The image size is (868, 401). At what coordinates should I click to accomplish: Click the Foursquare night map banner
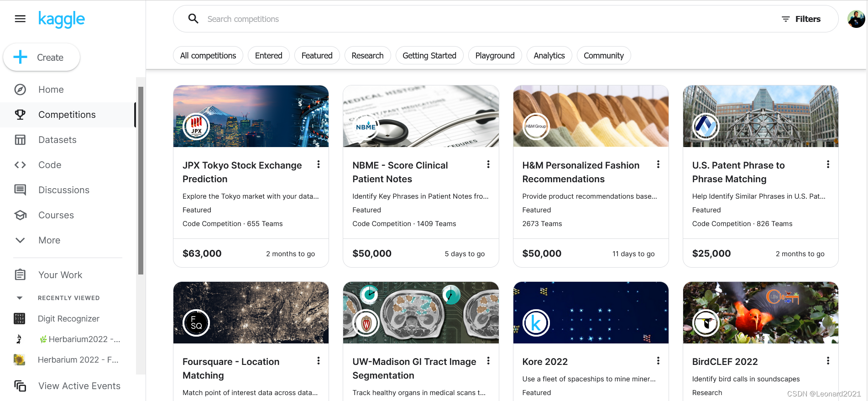tap(251, 312)
